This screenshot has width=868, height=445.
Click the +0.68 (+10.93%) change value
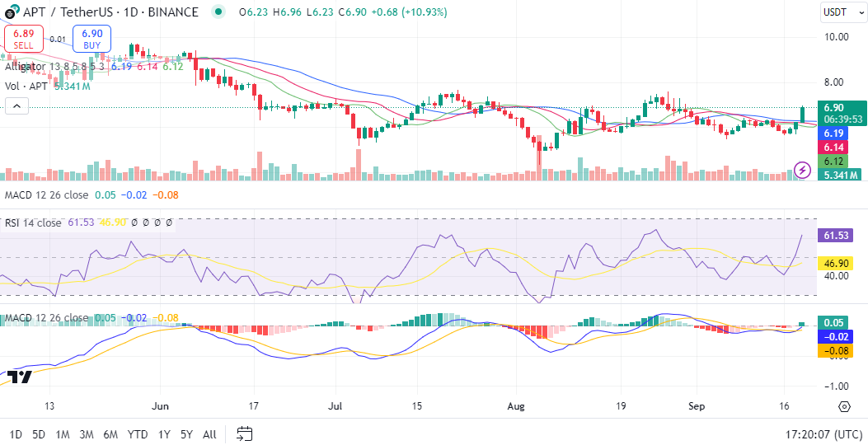[x=408, y=12]
